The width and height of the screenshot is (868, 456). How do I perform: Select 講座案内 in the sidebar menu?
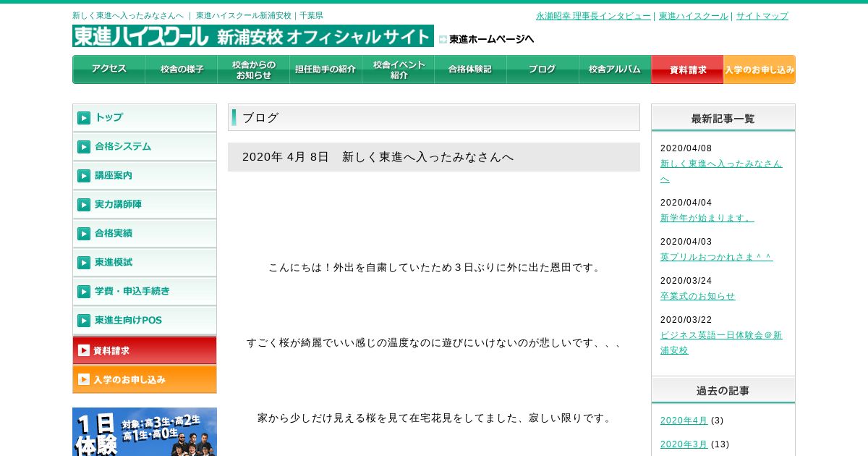coord(145,175)
